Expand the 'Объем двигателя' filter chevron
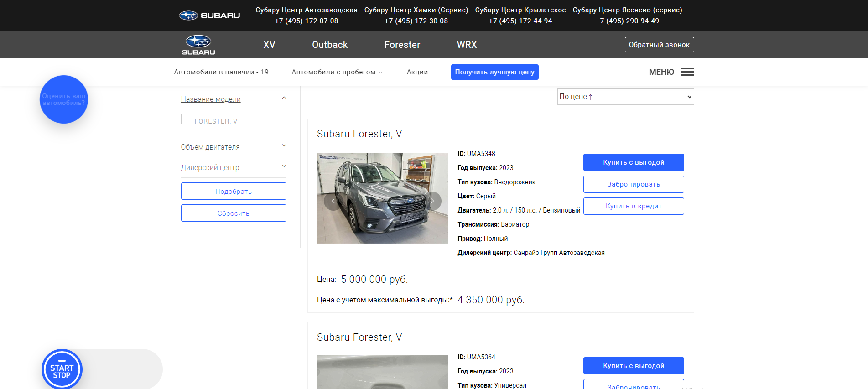The image size is (868, 389). pyautogui.click(x=284, y=146)
